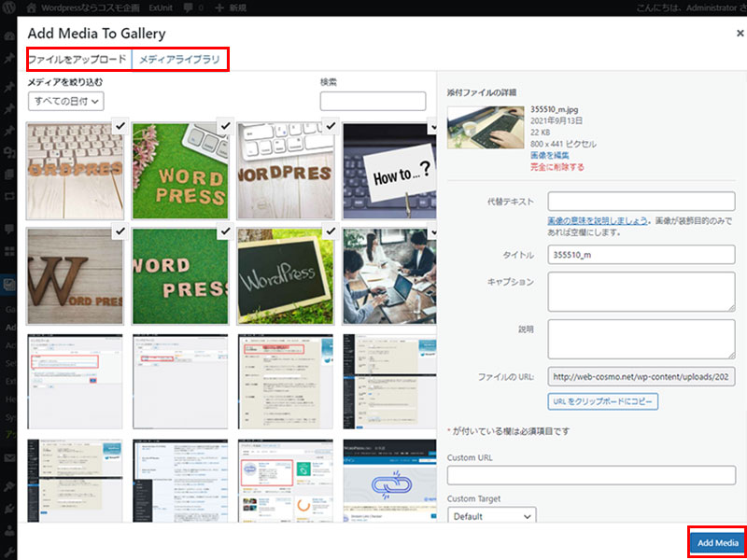Screen dimensions: 747x560
Task: Focus the 代替テキスト input field
Action: pyautogui.click(x=641, y=202)
